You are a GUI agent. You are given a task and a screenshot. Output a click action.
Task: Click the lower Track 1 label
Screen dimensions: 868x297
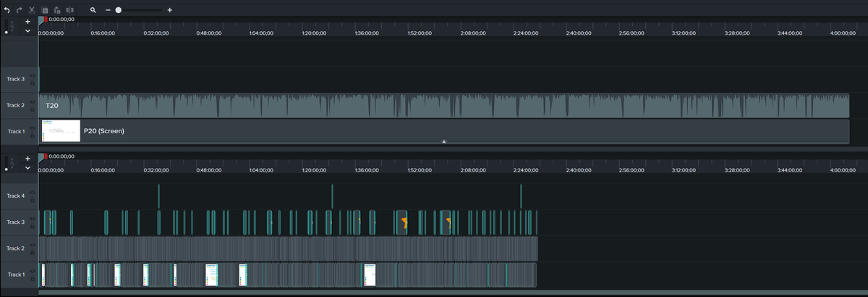(x=16, y=274)
